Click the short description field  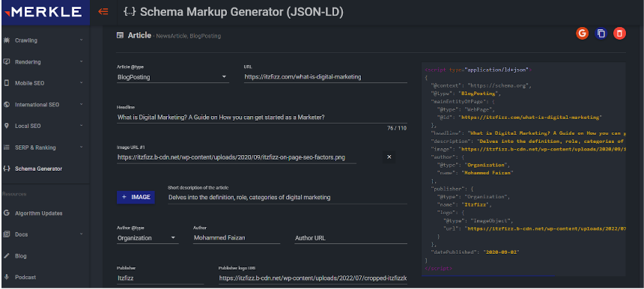tap(288, 198)
